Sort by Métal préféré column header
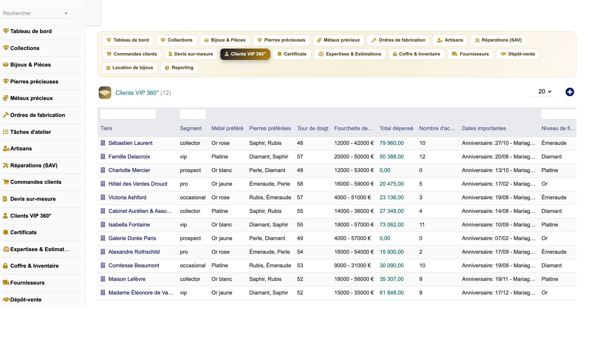The image size is (589, 364). tap(227, 128)
